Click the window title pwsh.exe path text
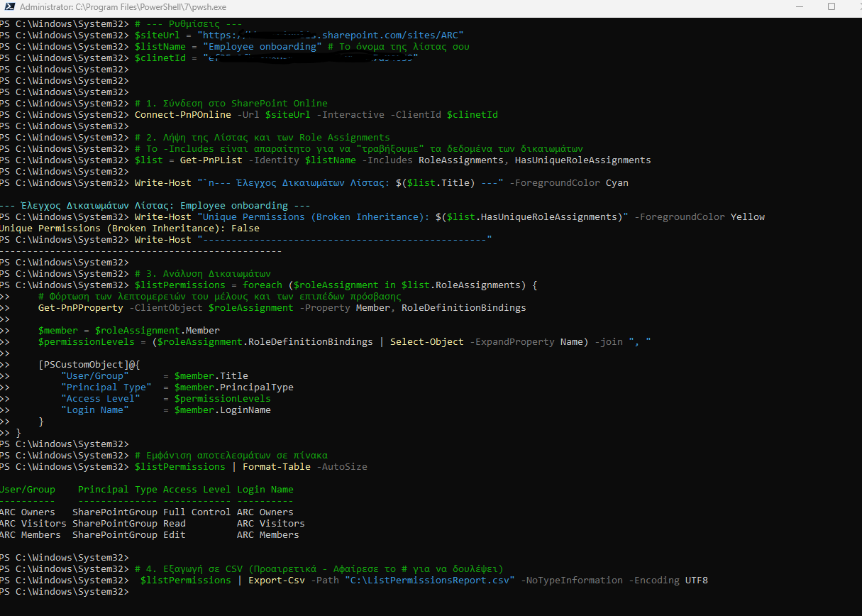862x616 pixels. [x=124, y=7]
